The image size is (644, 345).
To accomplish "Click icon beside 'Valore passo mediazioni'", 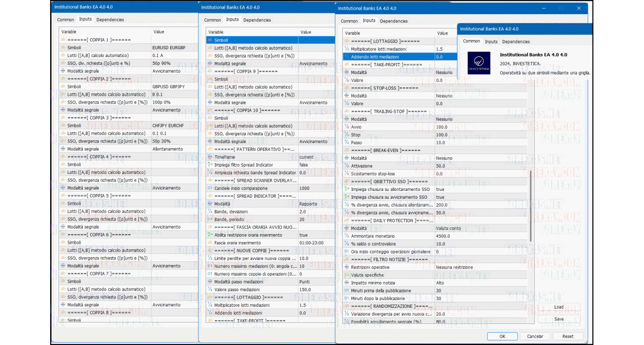I will [x=210, y=289].
